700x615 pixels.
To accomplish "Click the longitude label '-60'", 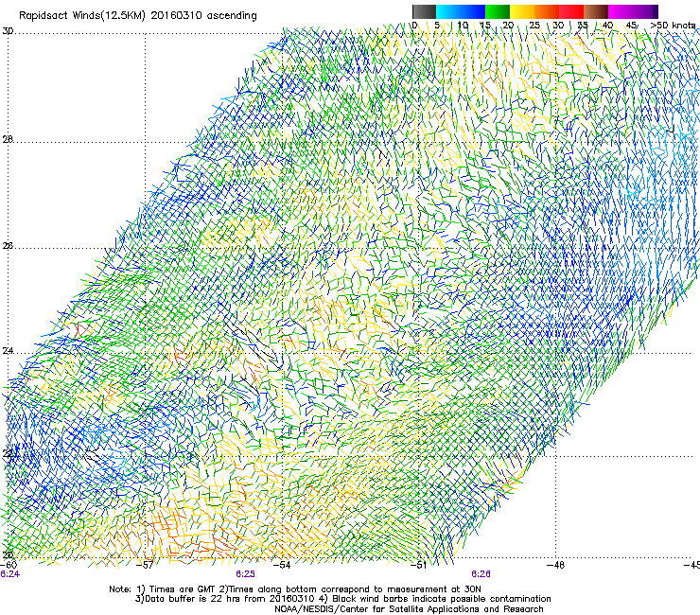I will point(9,565).
